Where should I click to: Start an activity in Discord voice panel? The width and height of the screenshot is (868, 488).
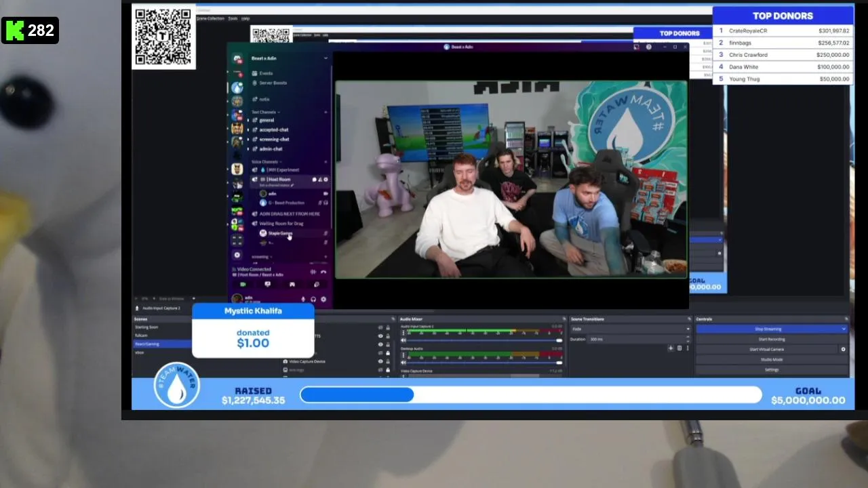click(292, 285)
